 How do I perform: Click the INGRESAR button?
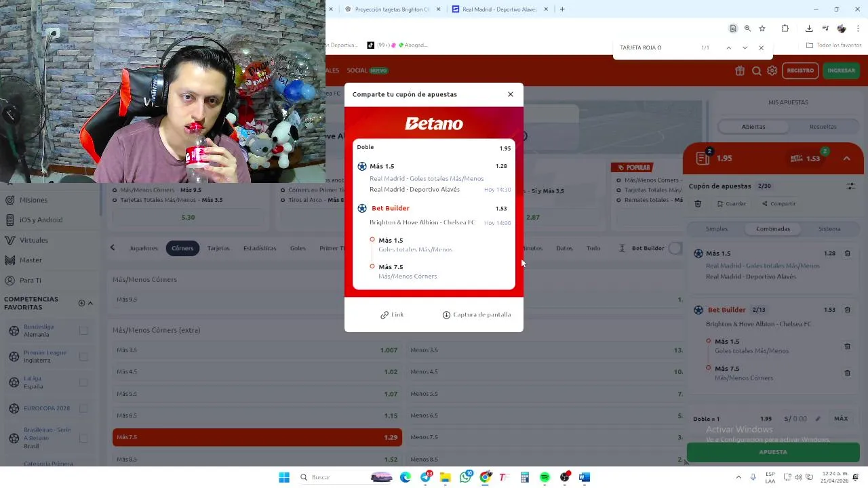point(841,70)
